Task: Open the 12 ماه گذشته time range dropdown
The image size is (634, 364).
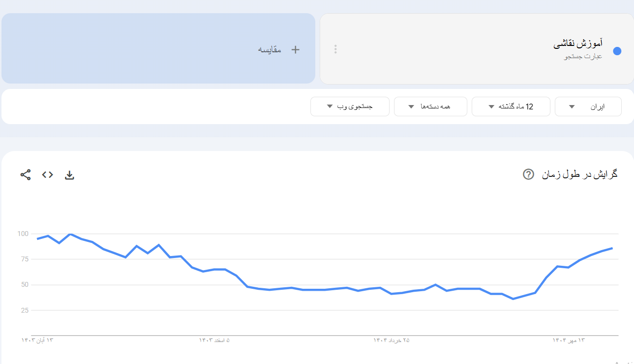Action: 510,107
